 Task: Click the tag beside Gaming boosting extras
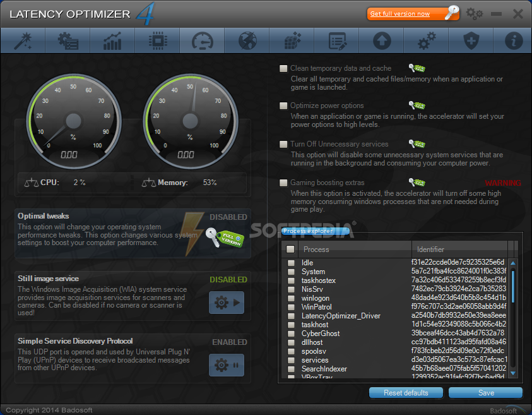point(417,183)
